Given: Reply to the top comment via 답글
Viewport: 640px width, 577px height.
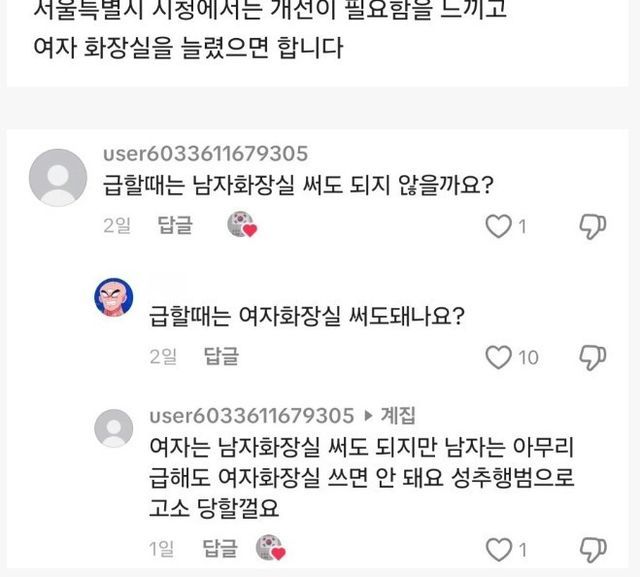Looking at the screenshot, I should click(175, 225).
